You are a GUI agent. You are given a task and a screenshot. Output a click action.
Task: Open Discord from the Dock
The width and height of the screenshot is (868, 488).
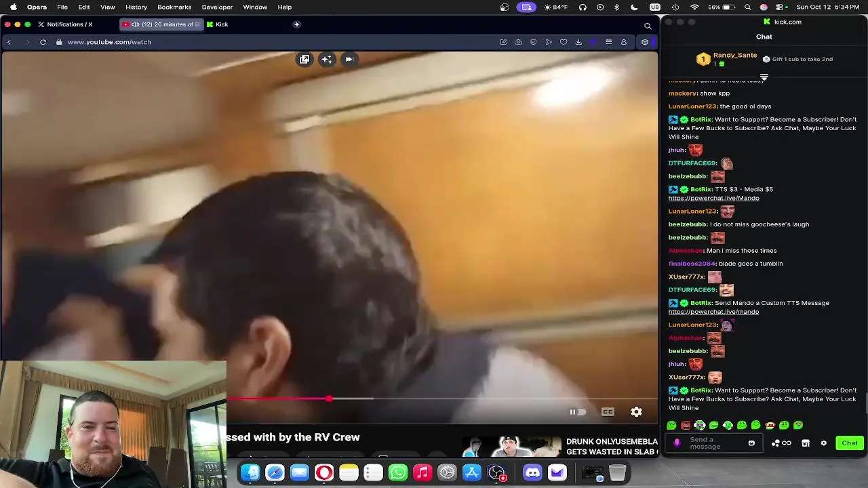click(532, 472)
